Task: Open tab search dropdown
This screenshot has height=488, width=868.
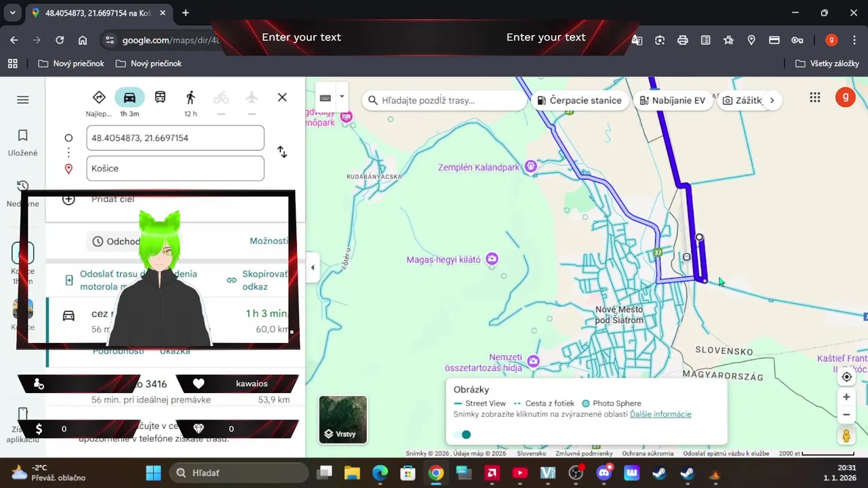Action: [12, 13]
